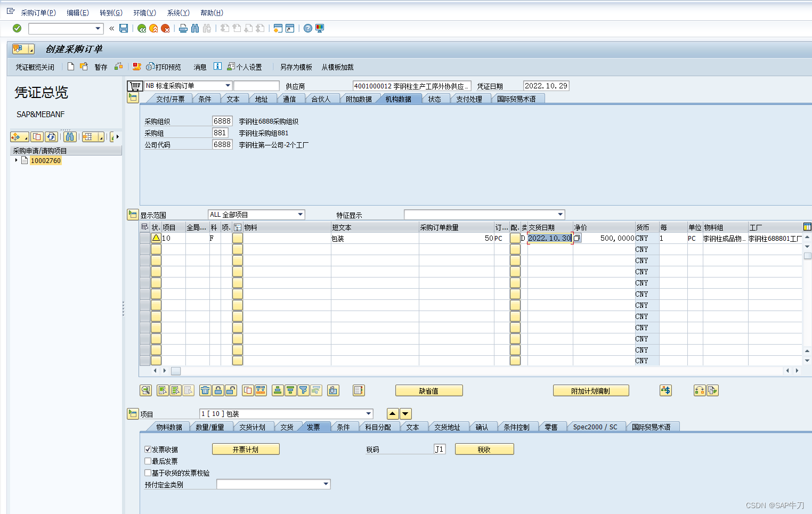This screenshot has width=812, height=514.
Task: Click the 采购组织 input field 6888
Action: click(x=222, y=121)
